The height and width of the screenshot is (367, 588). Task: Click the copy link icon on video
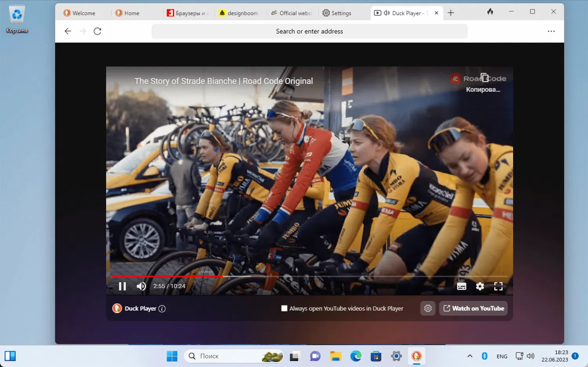484,78
